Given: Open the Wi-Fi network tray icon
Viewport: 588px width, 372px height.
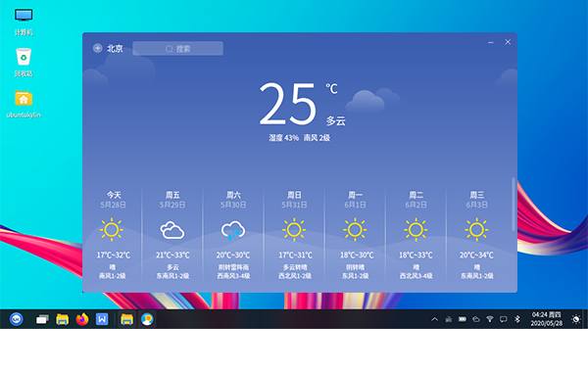Looking at the screenshot, I should 490,319.
